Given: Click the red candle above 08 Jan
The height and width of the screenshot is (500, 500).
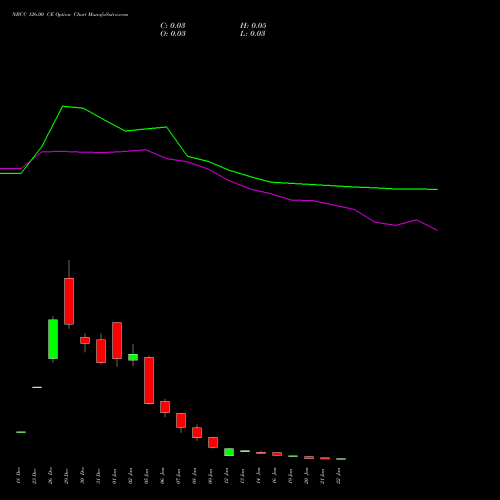Looking at the screenshot, I should [197, 432].
